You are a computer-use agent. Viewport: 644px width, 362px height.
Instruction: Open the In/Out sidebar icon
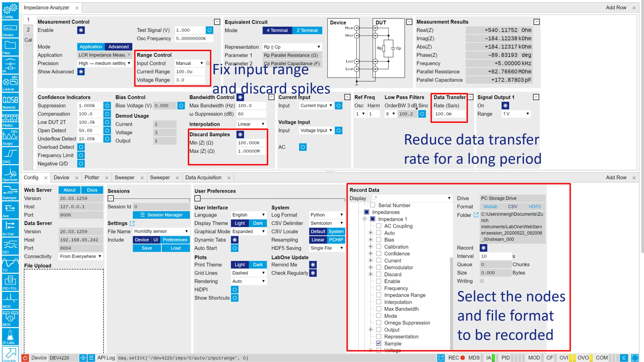(x=10, y=228)
